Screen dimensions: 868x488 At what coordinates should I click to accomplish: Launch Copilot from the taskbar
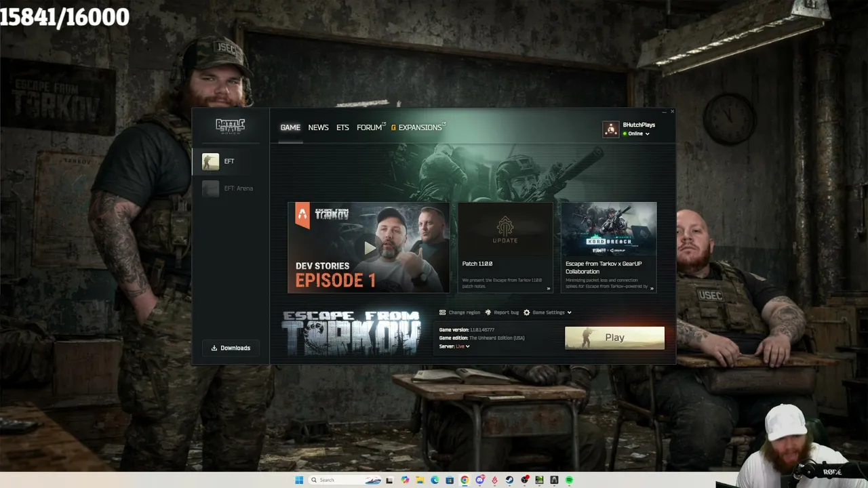tap(405, 480)
